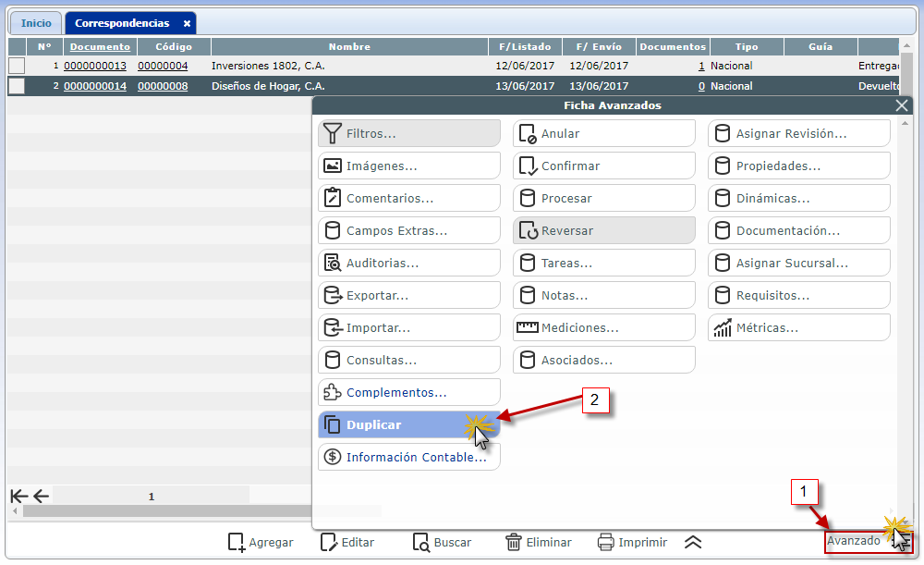Image resolution: width=924 pixels, height=565 pixels.
Task: Close the Ficha Avanzados panel
Action: point(902,105)
